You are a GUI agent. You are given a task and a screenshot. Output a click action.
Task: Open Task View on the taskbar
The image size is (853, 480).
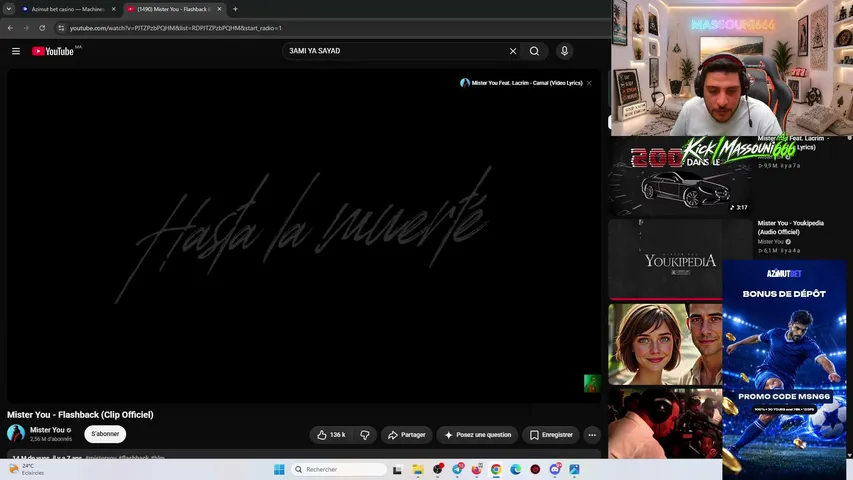coord(397,470)
